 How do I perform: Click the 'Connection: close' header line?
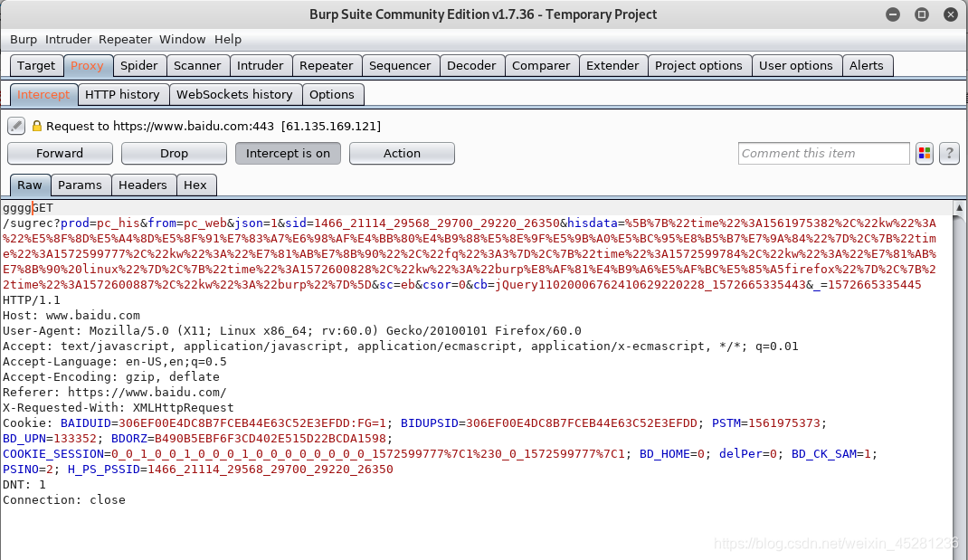tap(64, 500)
